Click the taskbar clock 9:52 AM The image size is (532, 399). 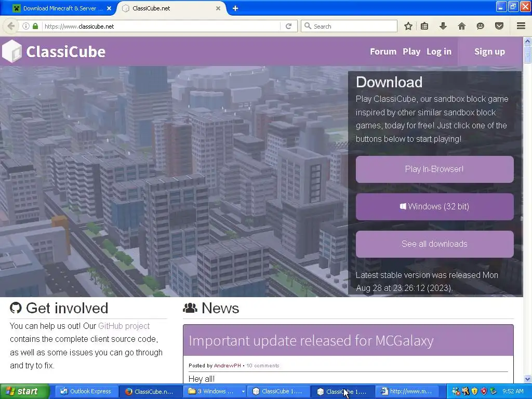(513, 392)
